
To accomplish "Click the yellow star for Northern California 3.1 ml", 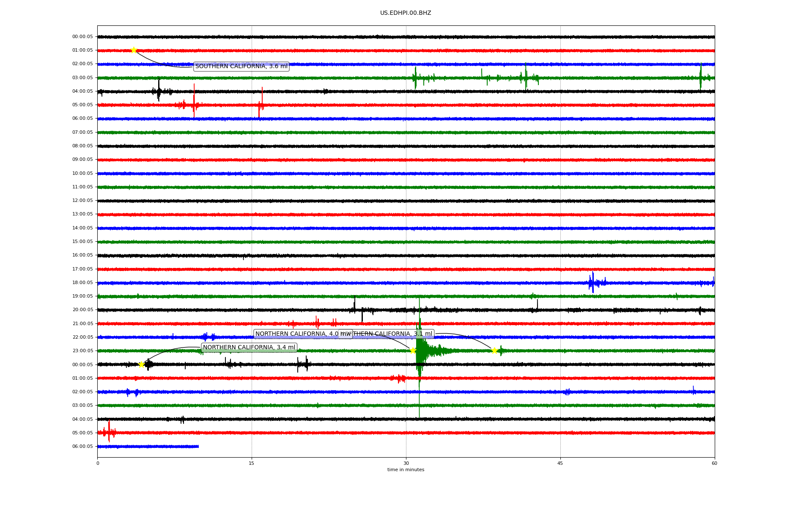I will [494, 351].
